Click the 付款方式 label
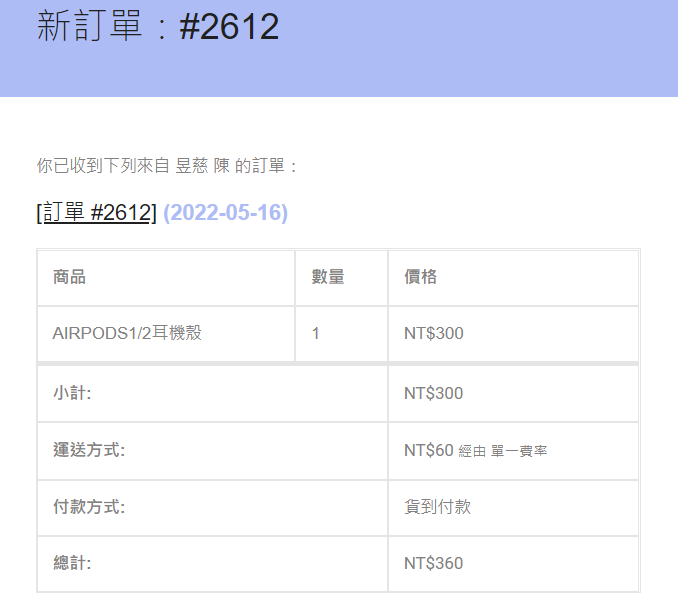The height and width of the screenshot is (598, 678). [x=89, y=507]
